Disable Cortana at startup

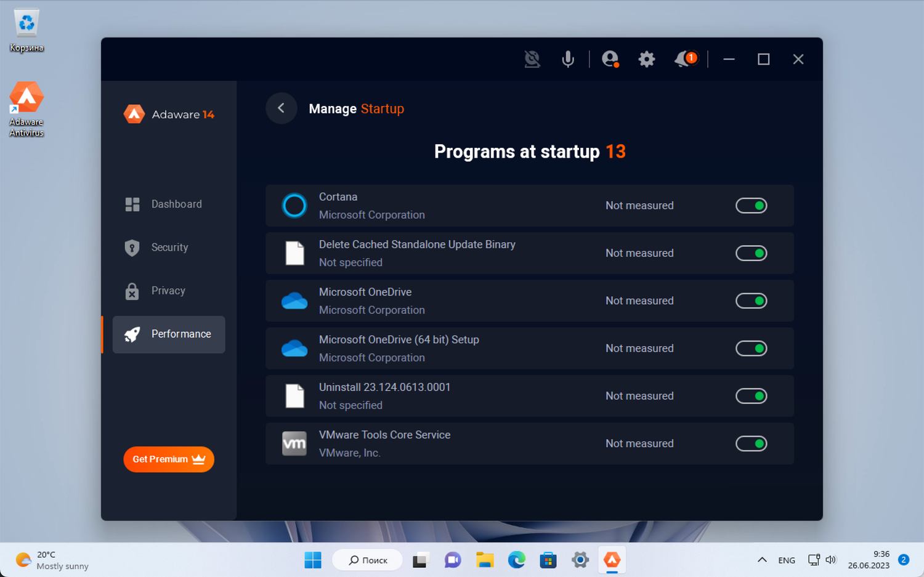click(752, 206)
